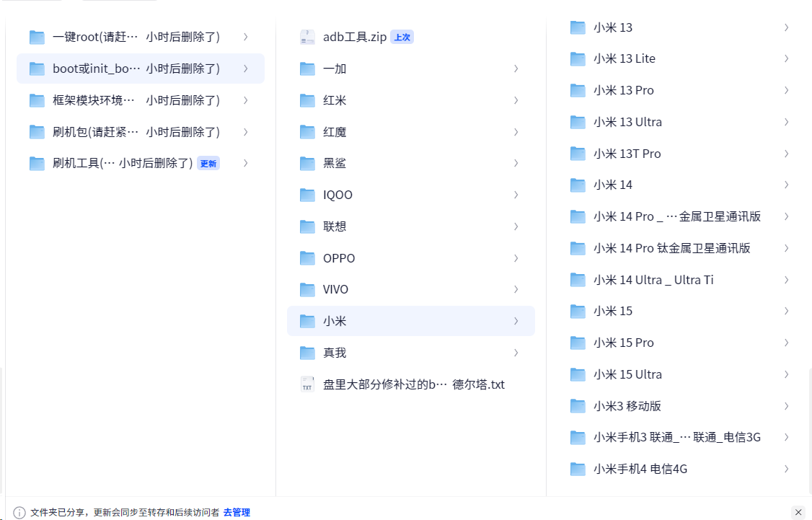The height and width of the screenshot is (520, 812).
Task: Click the 上次 badge next to adb工具.zip
Action: click(402, 37)
